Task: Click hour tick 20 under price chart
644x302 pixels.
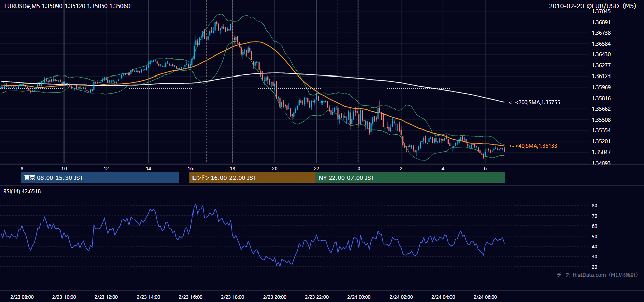Action: click(x=274, y=168)
